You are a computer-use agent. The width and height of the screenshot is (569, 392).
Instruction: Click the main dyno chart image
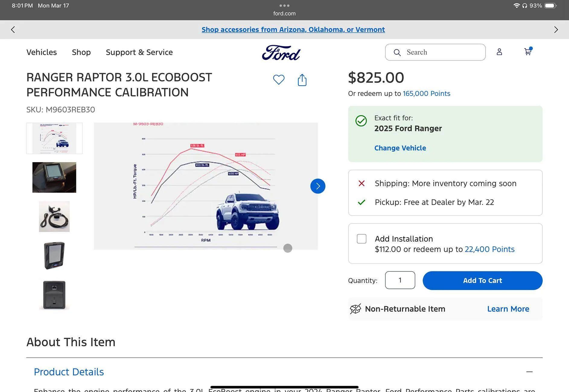(x=206, y=186)
